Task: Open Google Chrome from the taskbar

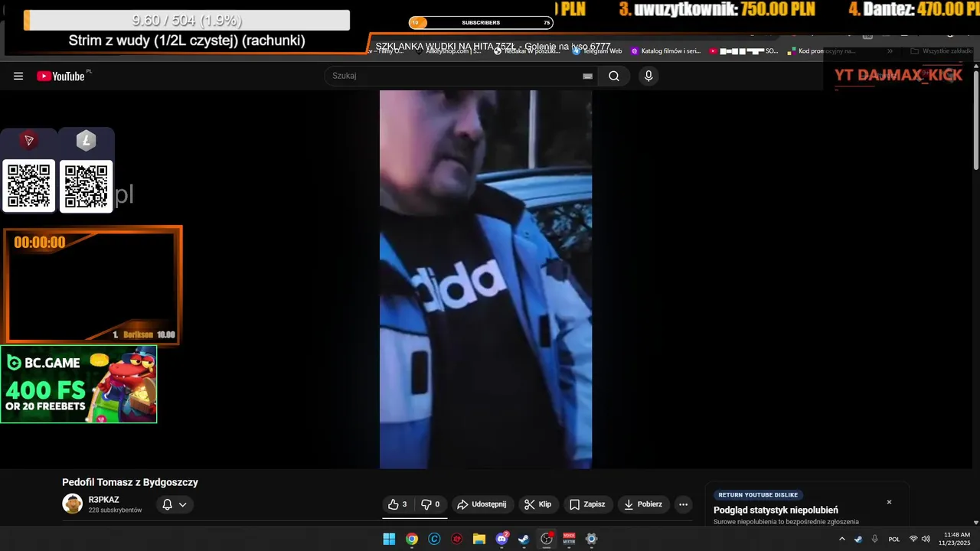Action: (412, 539)
